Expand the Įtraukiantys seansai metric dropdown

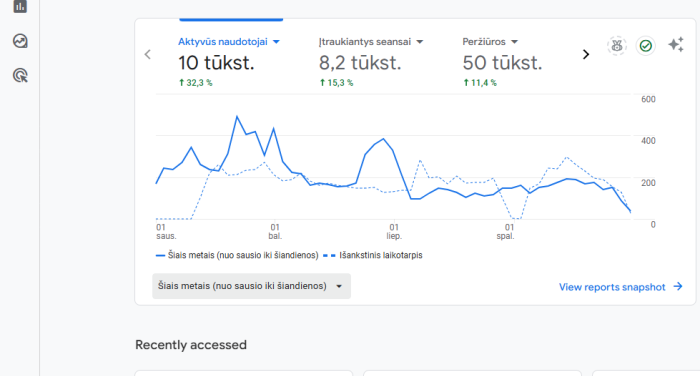click(420, 42)
